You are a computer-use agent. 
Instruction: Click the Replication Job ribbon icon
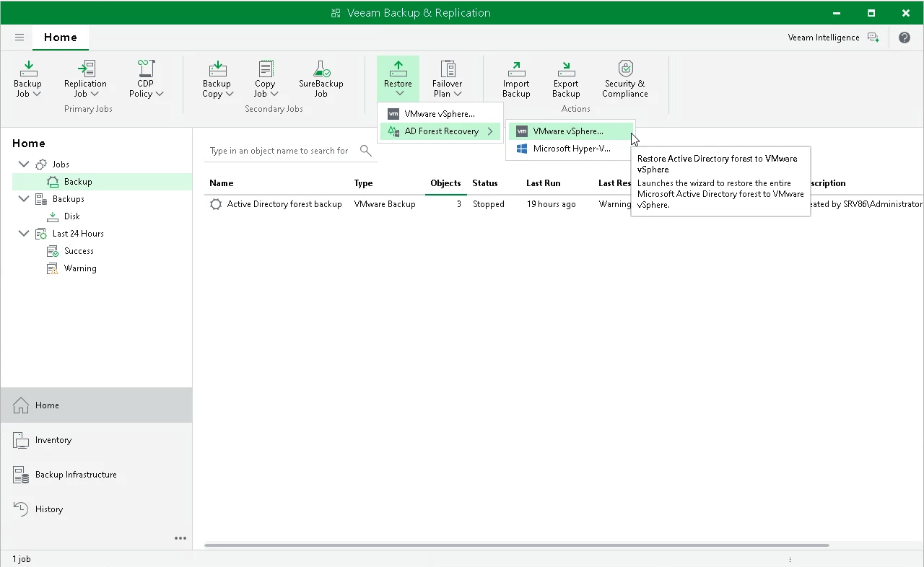point(86,69)
